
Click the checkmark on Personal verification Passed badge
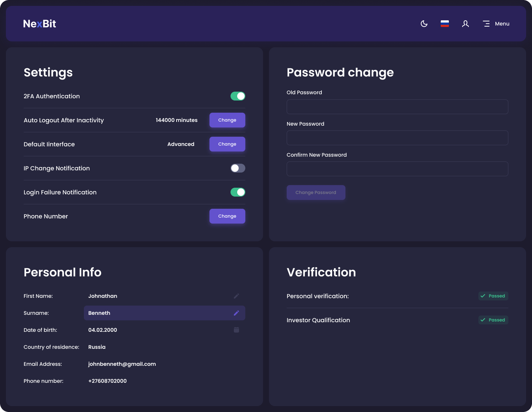pyautogui.click(x=483, y=296)
